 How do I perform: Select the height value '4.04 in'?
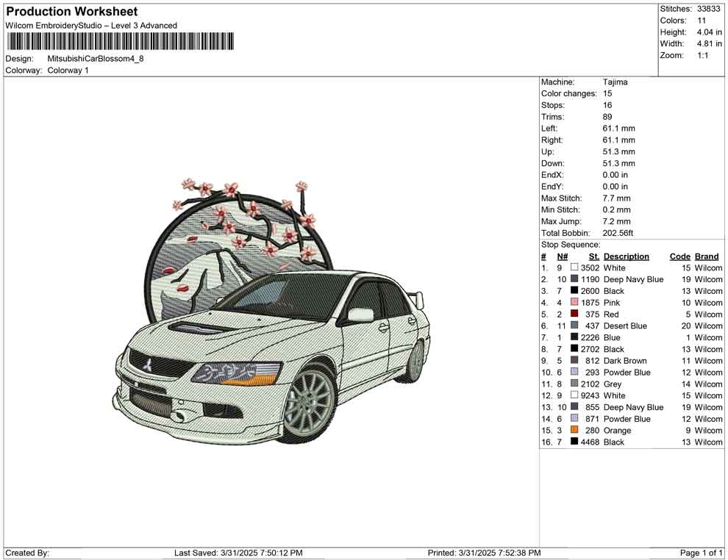(x=709, y=32)
